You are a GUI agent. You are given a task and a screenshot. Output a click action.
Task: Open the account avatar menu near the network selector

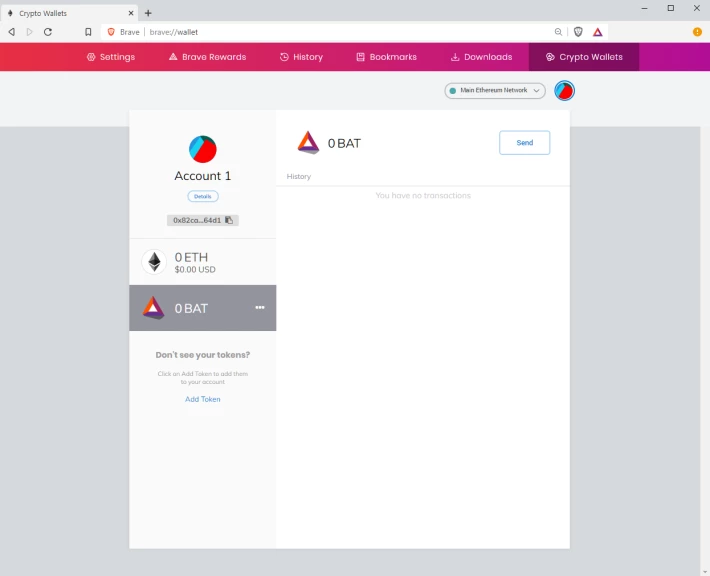tap(564, 91)
